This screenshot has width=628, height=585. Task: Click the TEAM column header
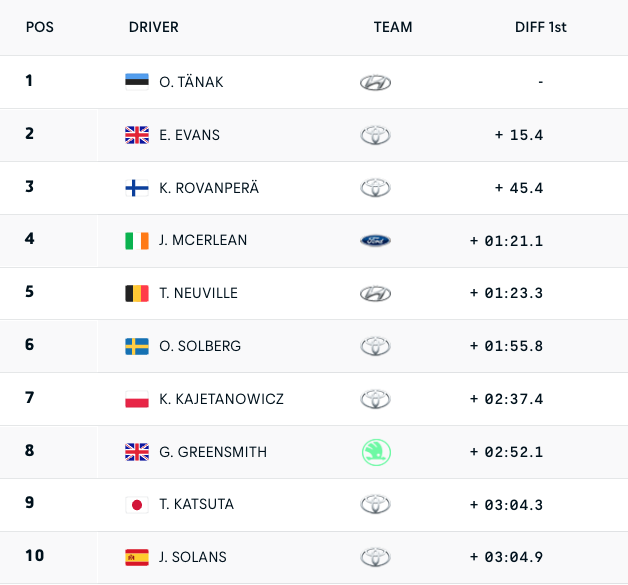tap(393, 27)
